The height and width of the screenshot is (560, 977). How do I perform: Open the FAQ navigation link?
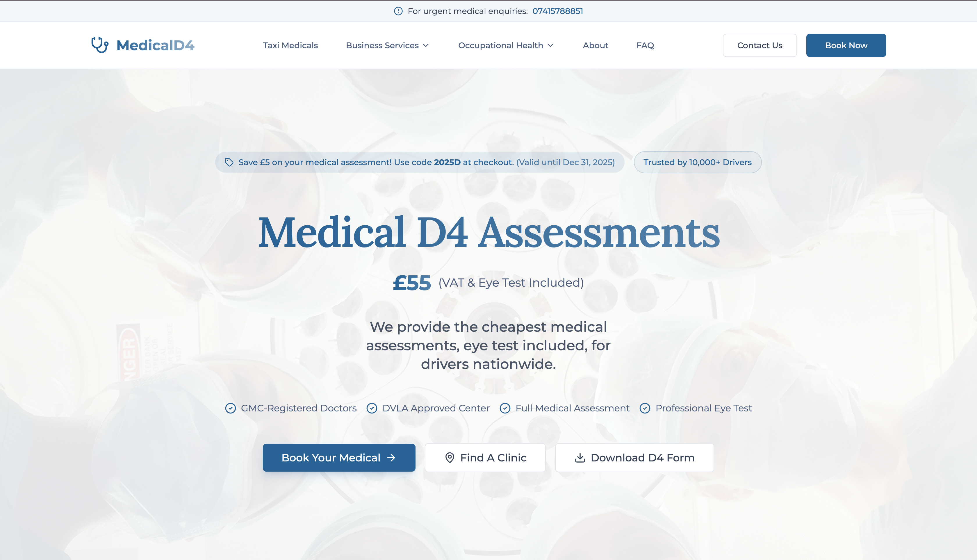(x=645, y=45)
